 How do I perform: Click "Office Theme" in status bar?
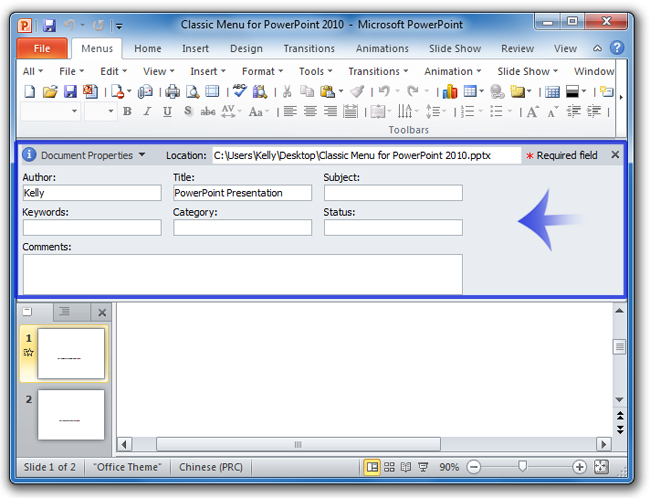click(127, 467)
